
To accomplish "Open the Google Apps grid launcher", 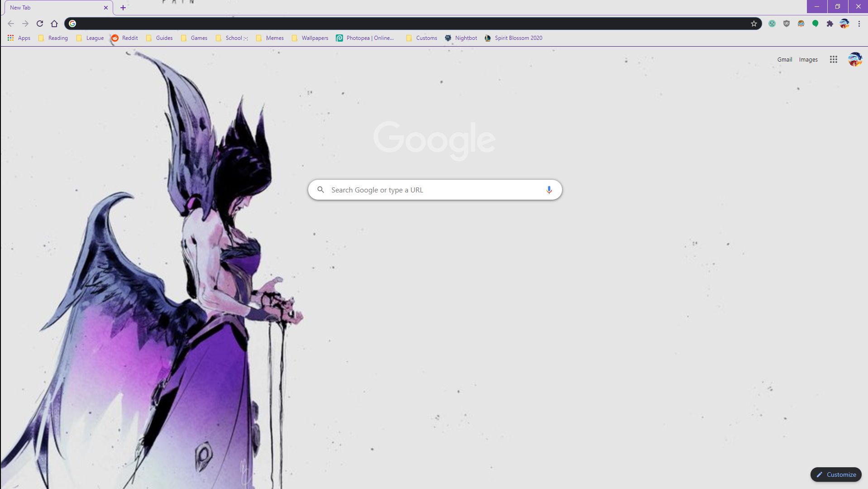I will (833, 59).
